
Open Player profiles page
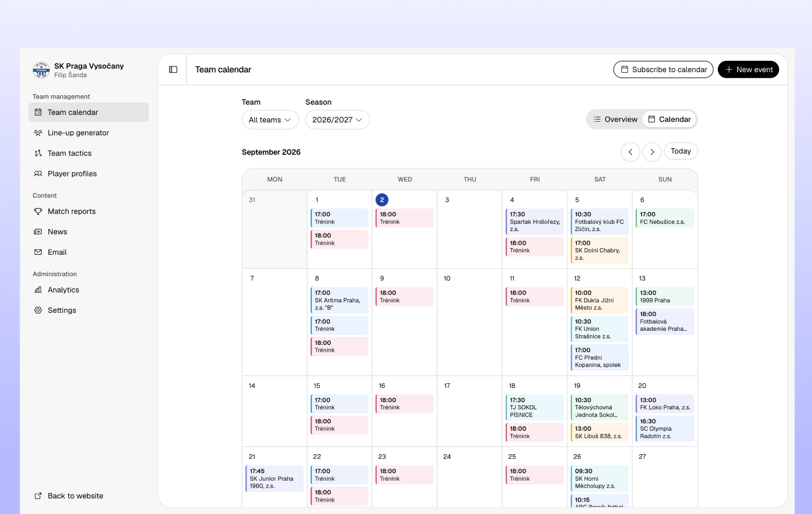(89, 174)
